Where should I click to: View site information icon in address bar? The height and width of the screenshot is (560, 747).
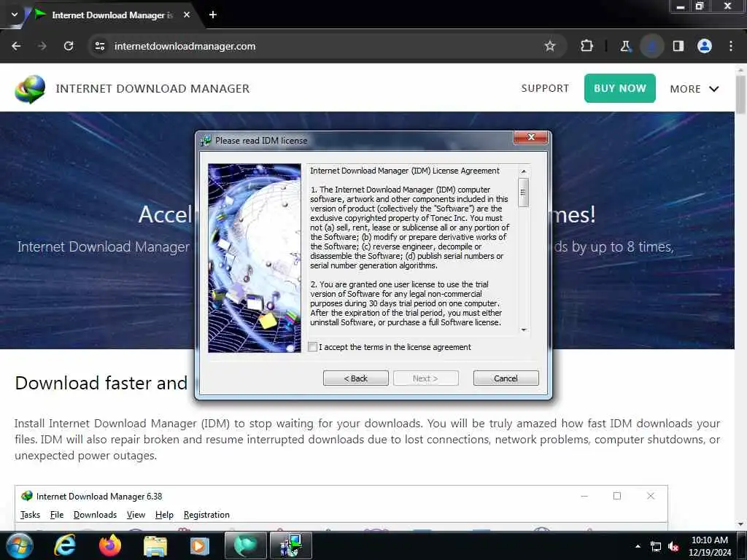(100, 46)
